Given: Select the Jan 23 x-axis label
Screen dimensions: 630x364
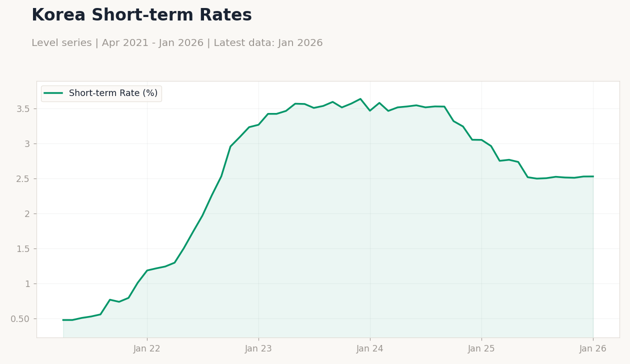Looking at the screenshot, I should pyautogui.click(x=258, y=349).
